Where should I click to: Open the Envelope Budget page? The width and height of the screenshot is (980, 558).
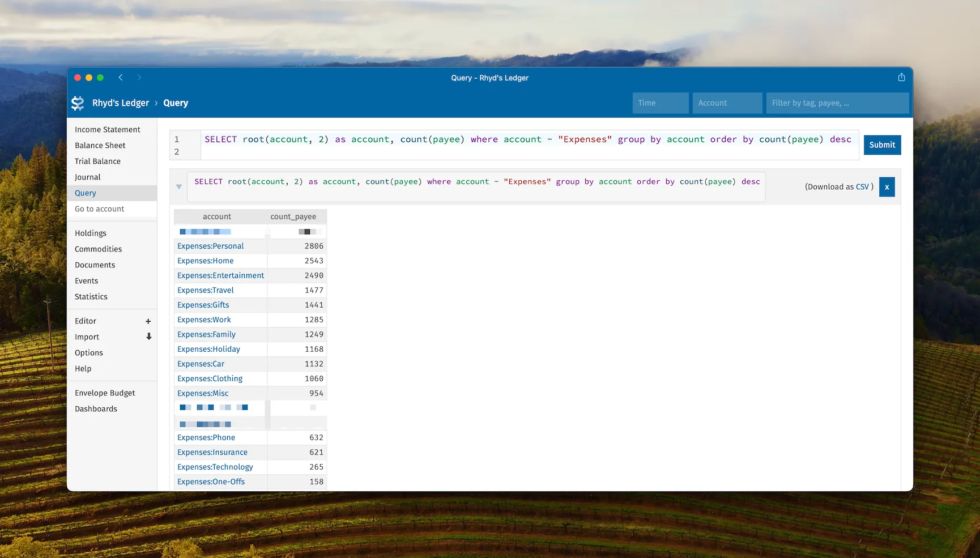click(105, 393)
